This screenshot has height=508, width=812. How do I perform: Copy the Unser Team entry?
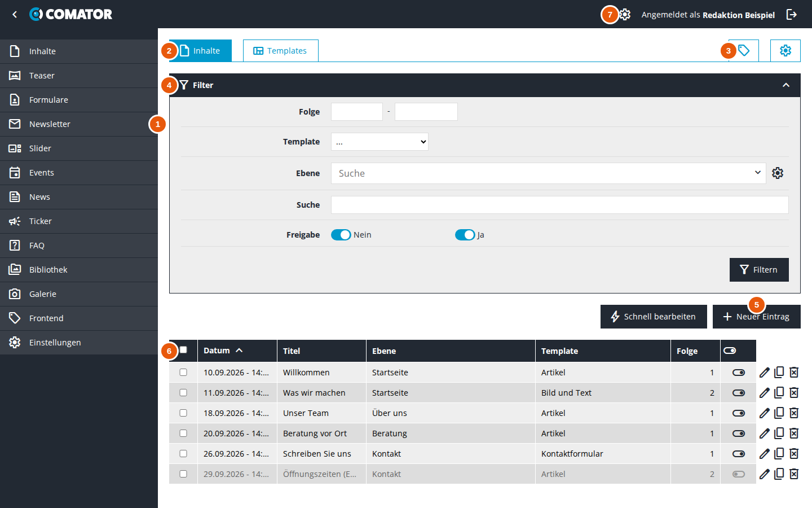click(x=779, y=413)
